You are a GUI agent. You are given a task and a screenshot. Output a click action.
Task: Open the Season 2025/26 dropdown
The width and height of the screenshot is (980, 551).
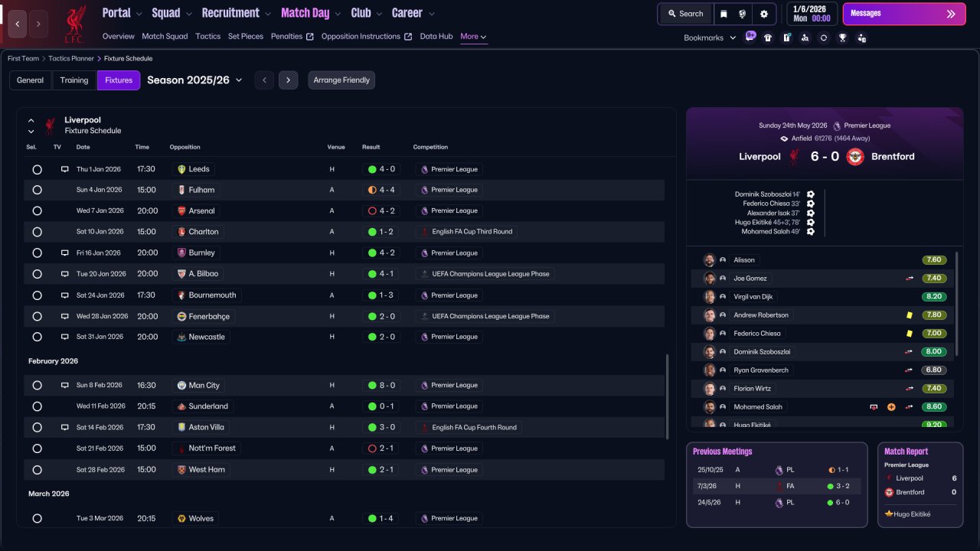pyautogui.click(x=194, y=80)
